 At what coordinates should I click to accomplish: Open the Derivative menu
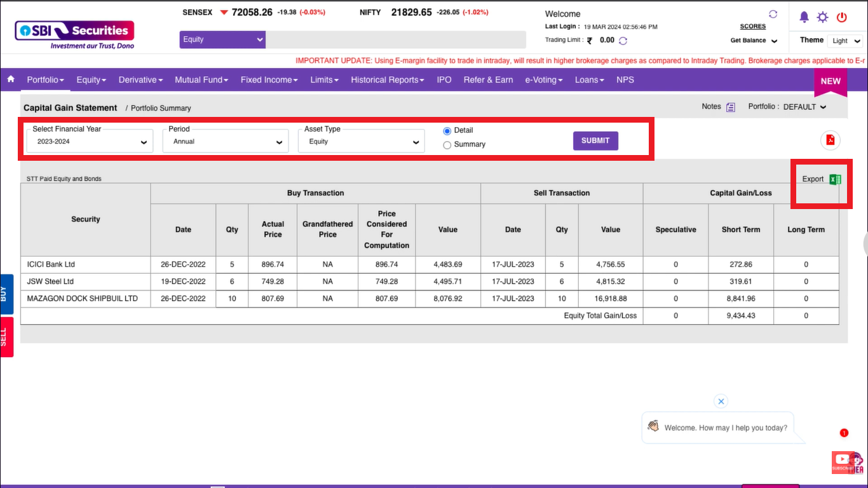pos(140,79)
